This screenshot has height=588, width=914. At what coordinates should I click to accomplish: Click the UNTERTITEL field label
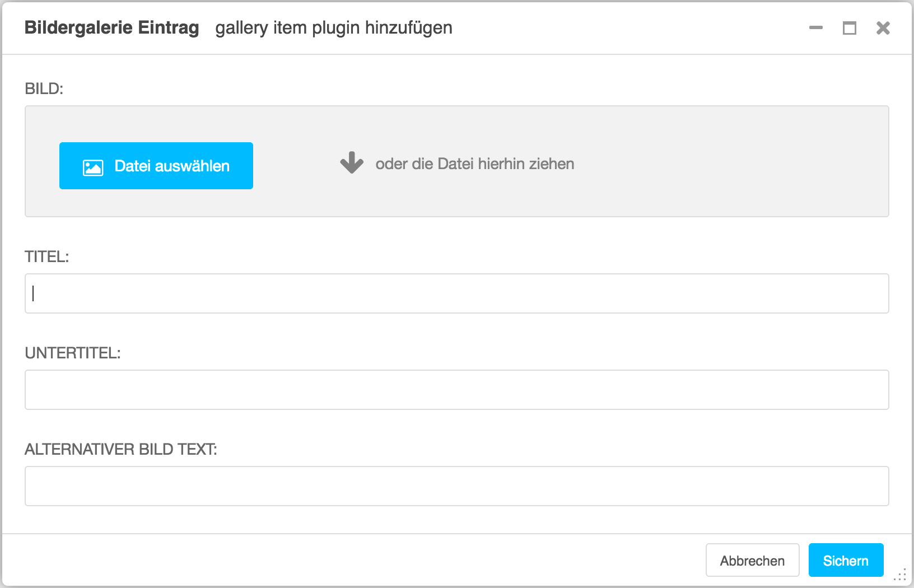[x=73, y=353]
